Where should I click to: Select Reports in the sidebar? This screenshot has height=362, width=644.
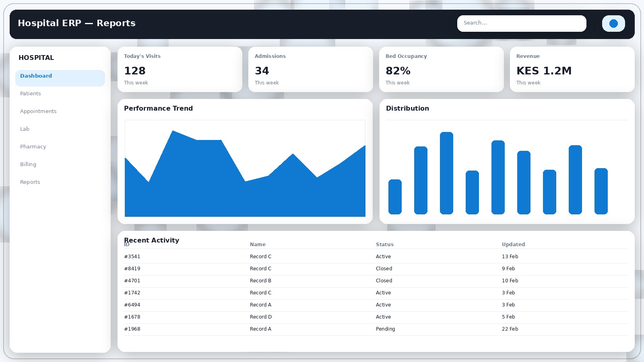30,182
